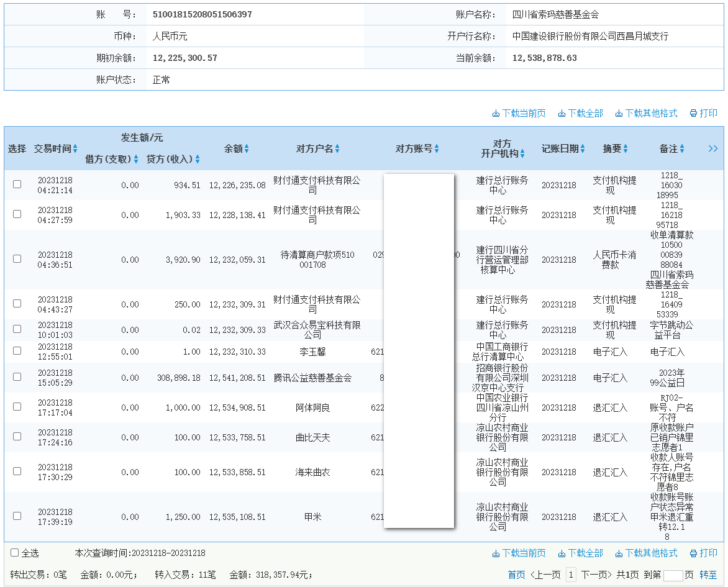Viewport: 728px width, 587px height.
Task: Select the 17:30:29 transaction checkbox
Action: point(17,471)
